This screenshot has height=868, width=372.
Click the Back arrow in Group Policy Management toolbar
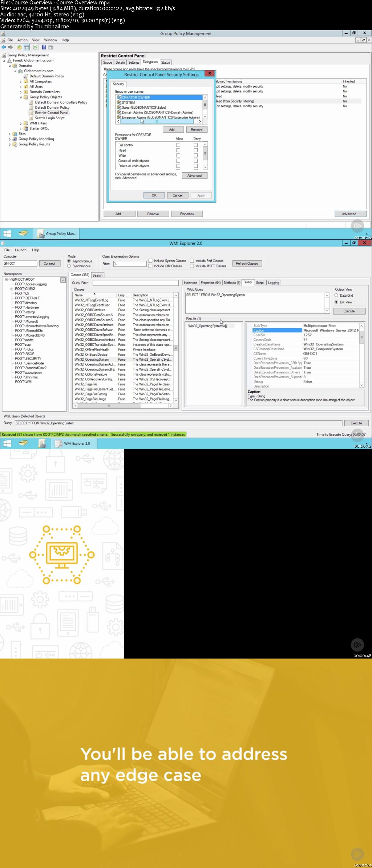4,47
